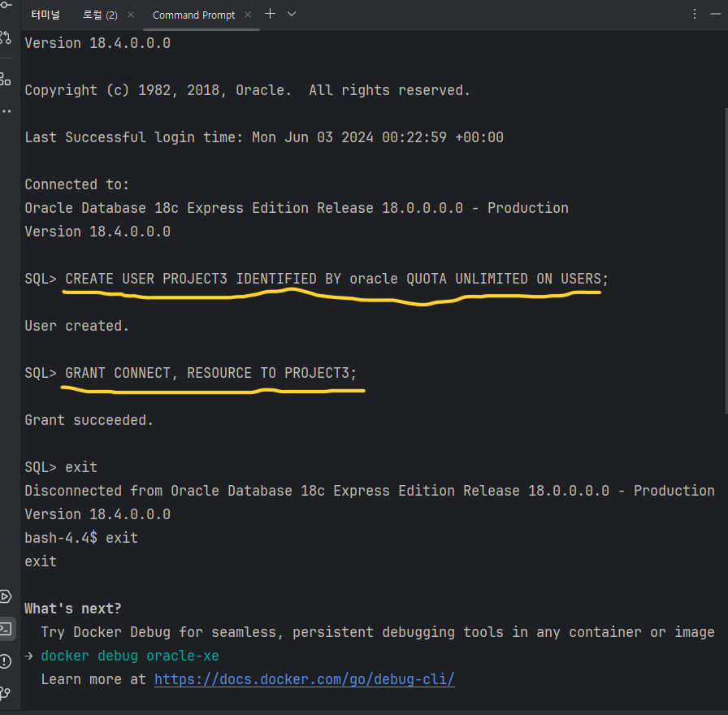Click the 'What's next?' heading

pyautogui.click(x=73, y=609)
